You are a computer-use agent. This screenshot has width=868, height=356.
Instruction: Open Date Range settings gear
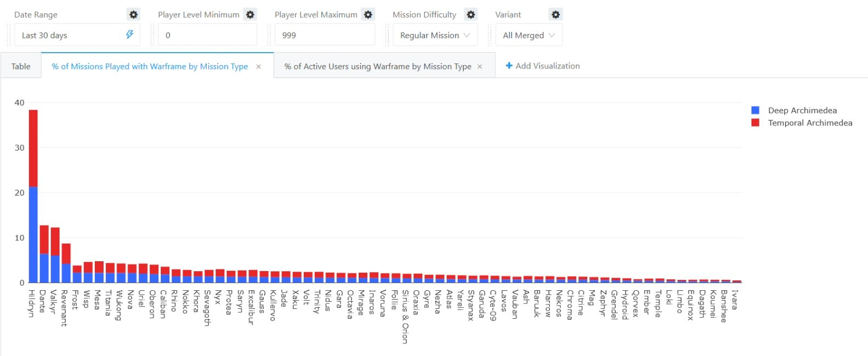click(133, 15)
